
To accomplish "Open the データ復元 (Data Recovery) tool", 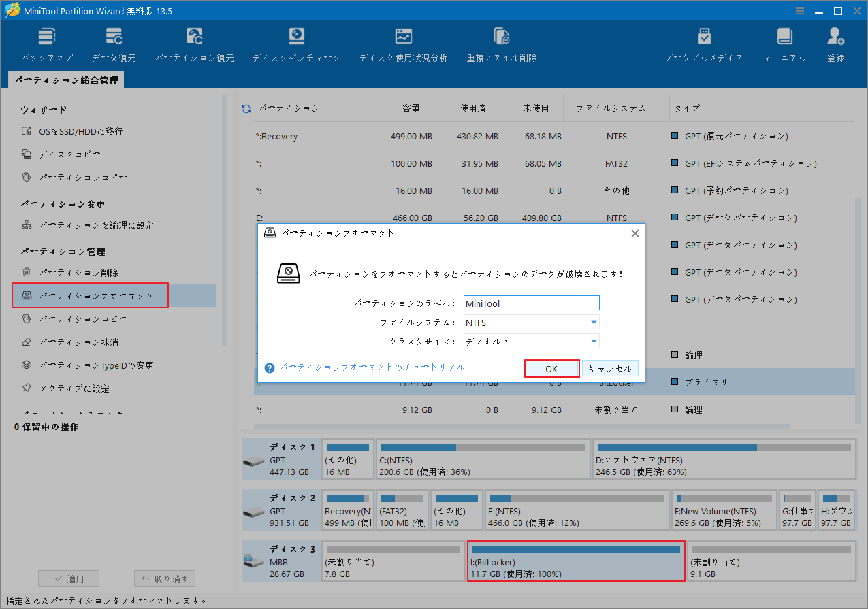I will point(113,43).
